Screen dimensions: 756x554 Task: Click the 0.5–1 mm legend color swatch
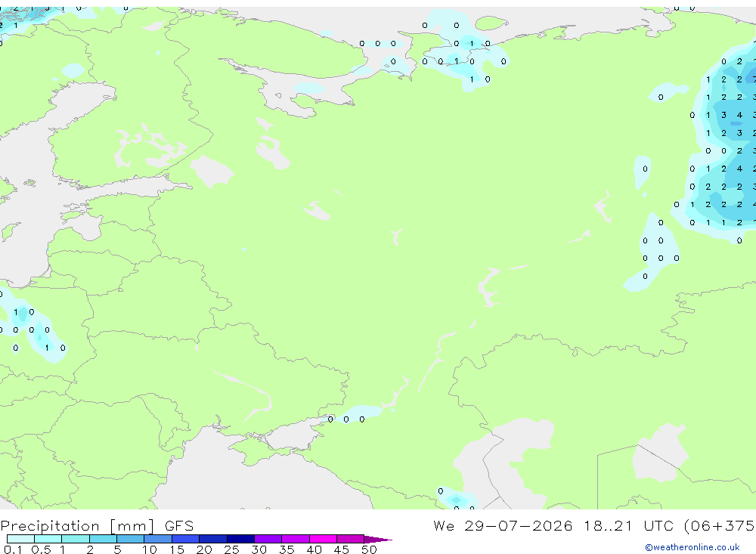tap(48, 539)
